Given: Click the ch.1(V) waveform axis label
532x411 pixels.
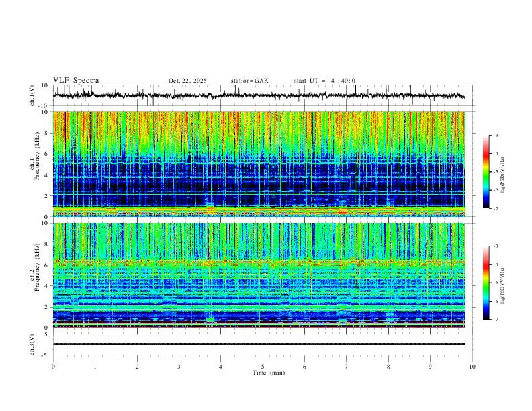Looking at the screenshot, I should (32, 95).
